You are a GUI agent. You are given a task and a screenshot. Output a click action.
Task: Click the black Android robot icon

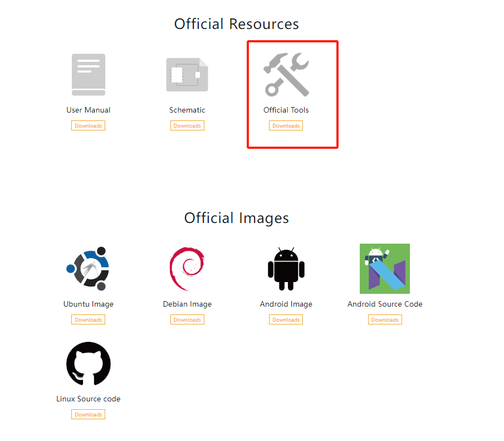coord(286,269)
